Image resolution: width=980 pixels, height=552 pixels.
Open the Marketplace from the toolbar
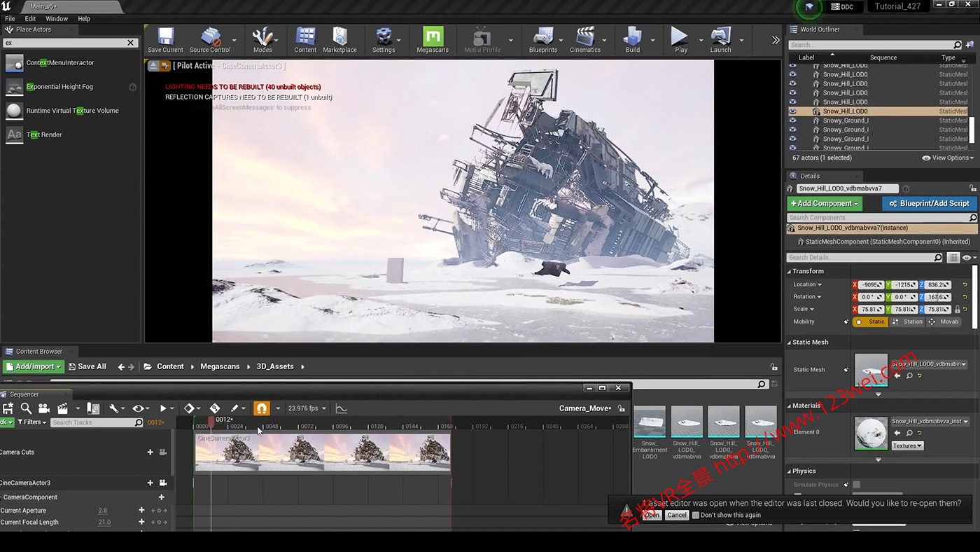coord(339,40)
